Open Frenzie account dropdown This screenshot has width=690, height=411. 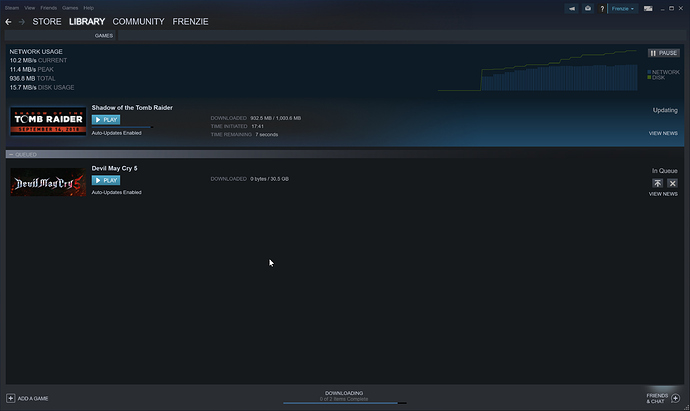click(x=623, y=8)
